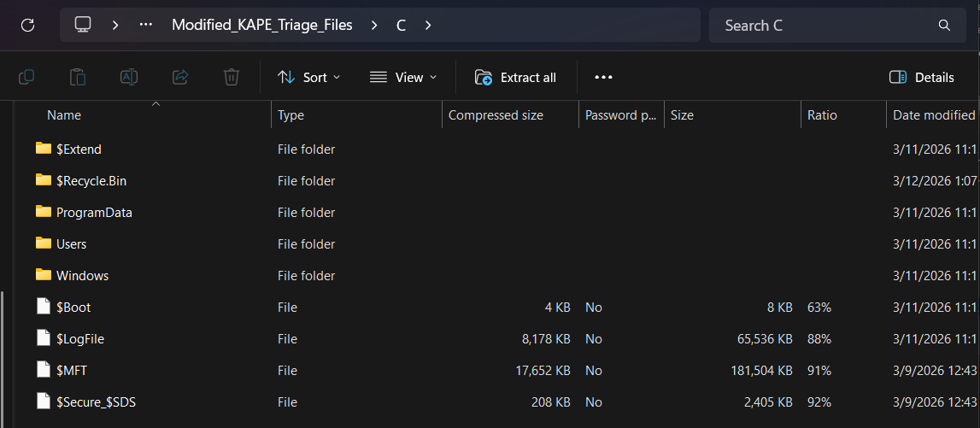Sort by Compressed size column header
Image resolution: width=980 pixels, height=428 pixels.
coord(496,115)
